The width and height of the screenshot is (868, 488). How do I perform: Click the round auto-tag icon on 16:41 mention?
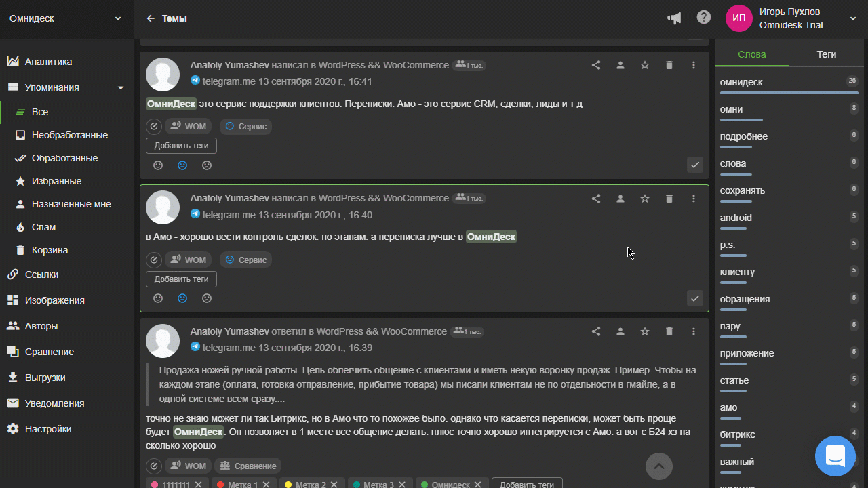(154, 126)
